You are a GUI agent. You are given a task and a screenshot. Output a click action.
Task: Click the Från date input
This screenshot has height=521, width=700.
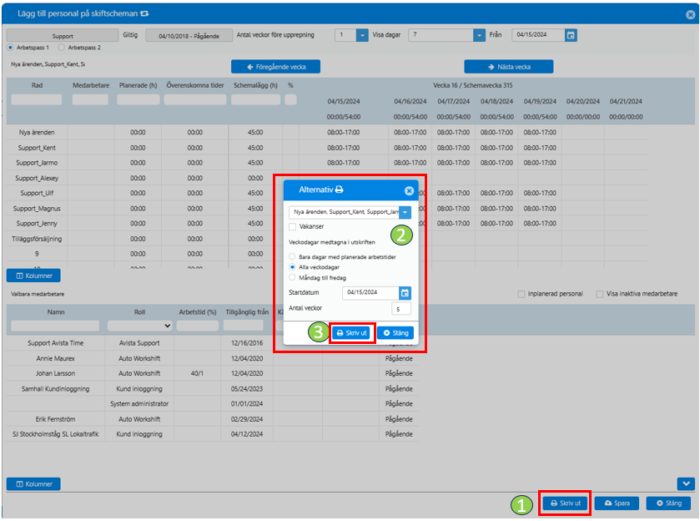[539, 35]
